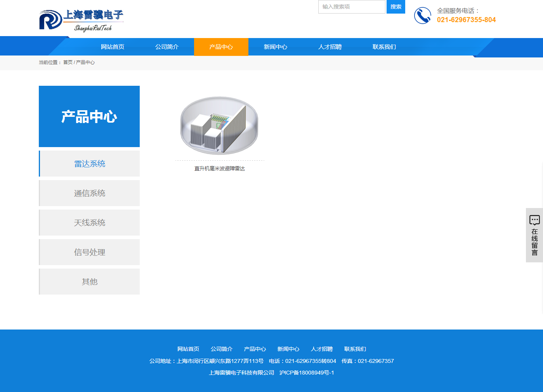Select 信号处理 sidebar category

point(89,252)
